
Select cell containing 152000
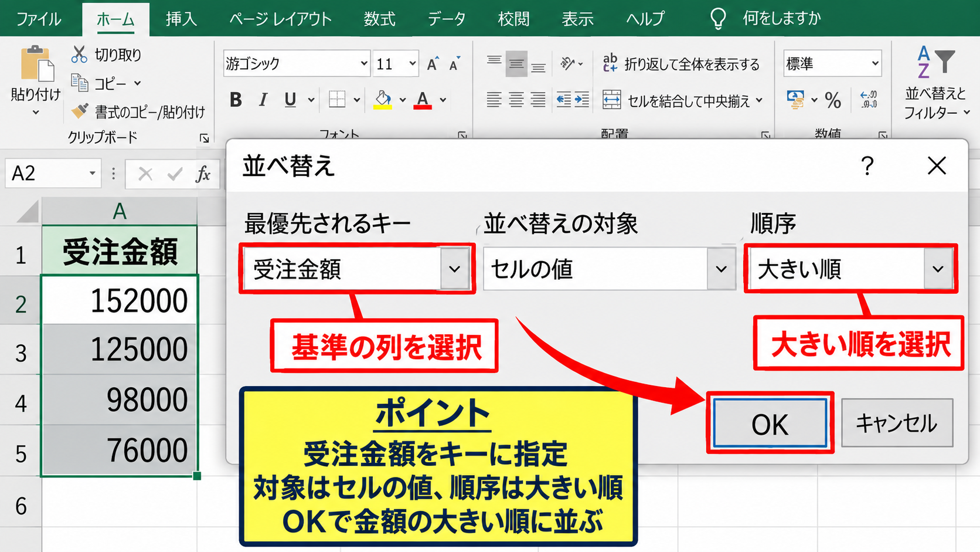120,300
